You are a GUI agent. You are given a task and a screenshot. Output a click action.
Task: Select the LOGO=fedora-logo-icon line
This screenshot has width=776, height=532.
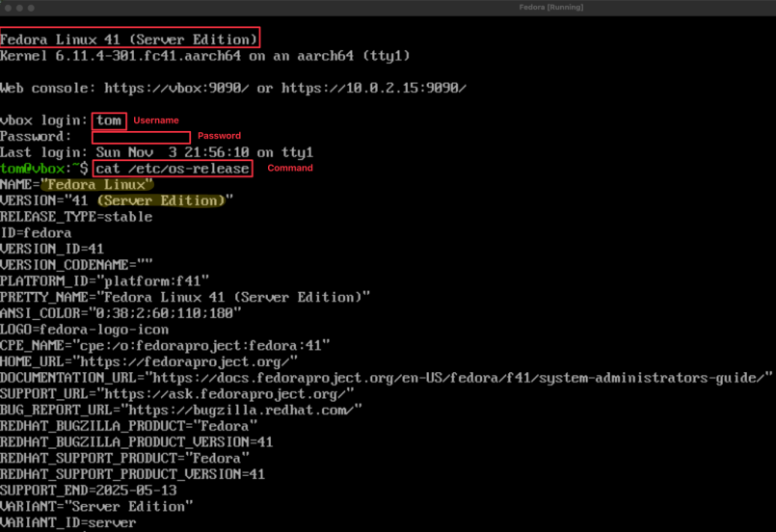click(x=84, y=329)
